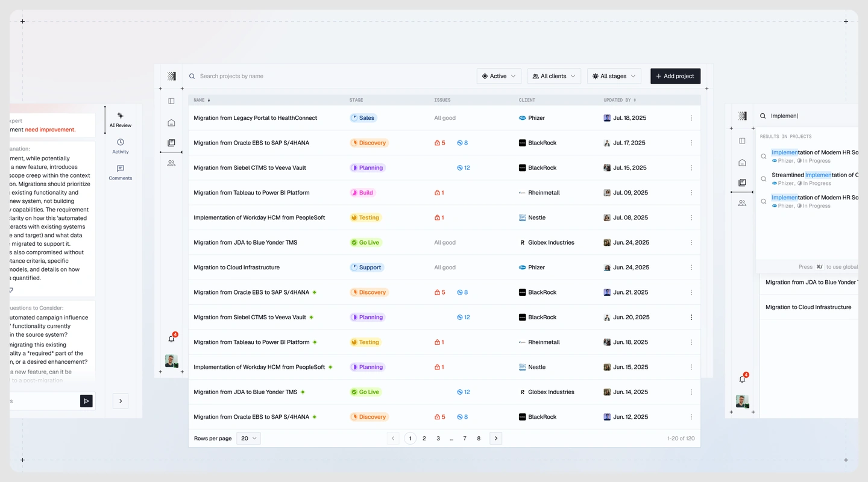Open the All clients dropdown

pyautogui.click(x=555, y=76)
